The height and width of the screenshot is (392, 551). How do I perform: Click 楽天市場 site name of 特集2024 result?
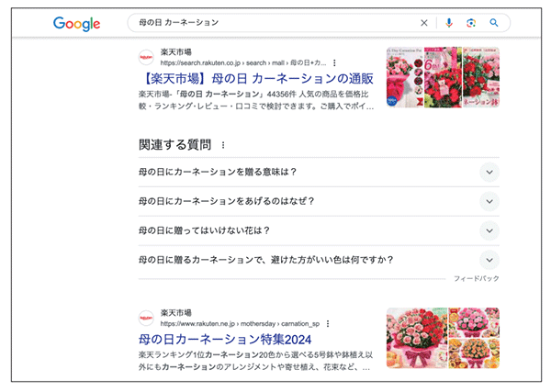click(176, 313)
